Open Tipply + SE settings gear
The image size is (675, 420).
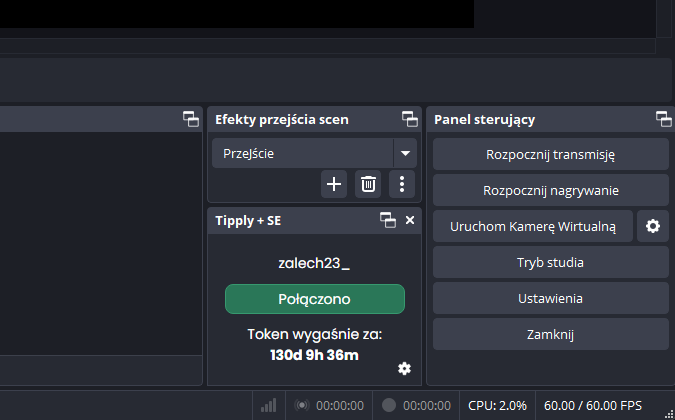pos(404,368)
